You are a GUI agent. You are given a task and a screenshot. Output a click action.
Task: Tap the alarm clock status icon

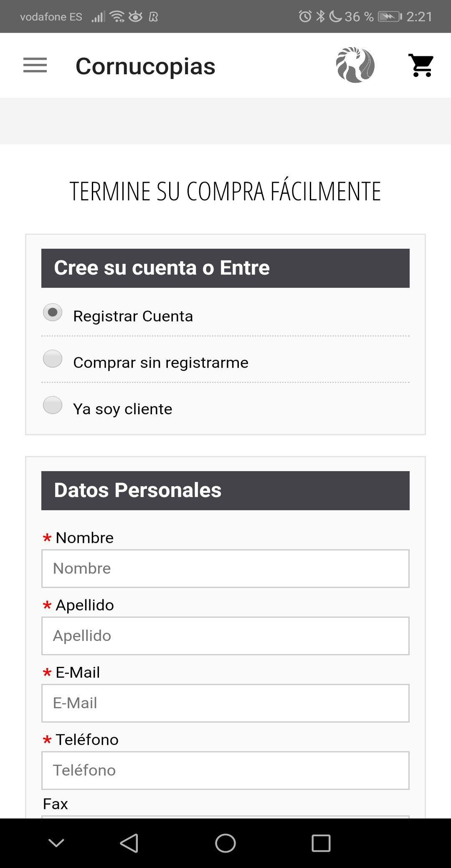click(305, 17)
